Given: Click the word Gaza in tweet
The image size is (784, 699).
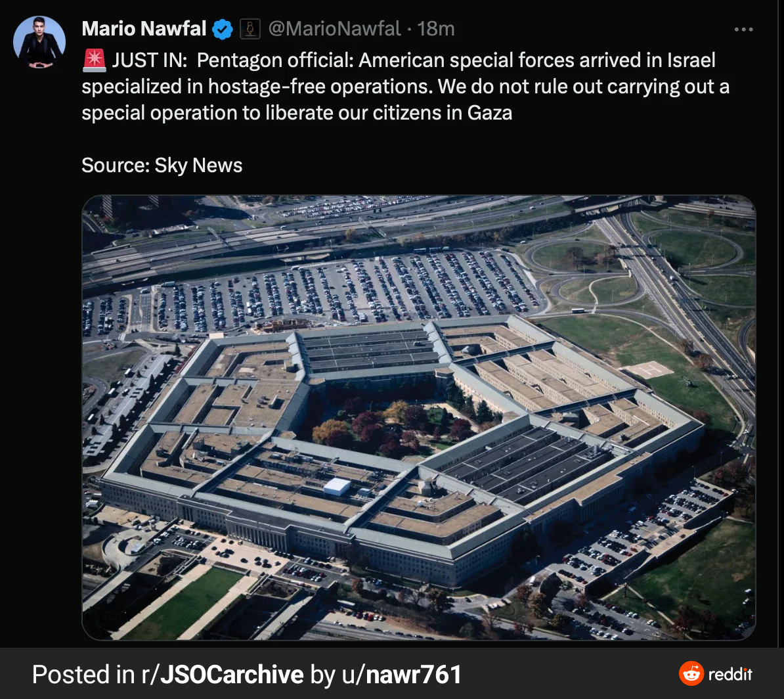Looking at the screenshot, I should click(x=489, y=112).
